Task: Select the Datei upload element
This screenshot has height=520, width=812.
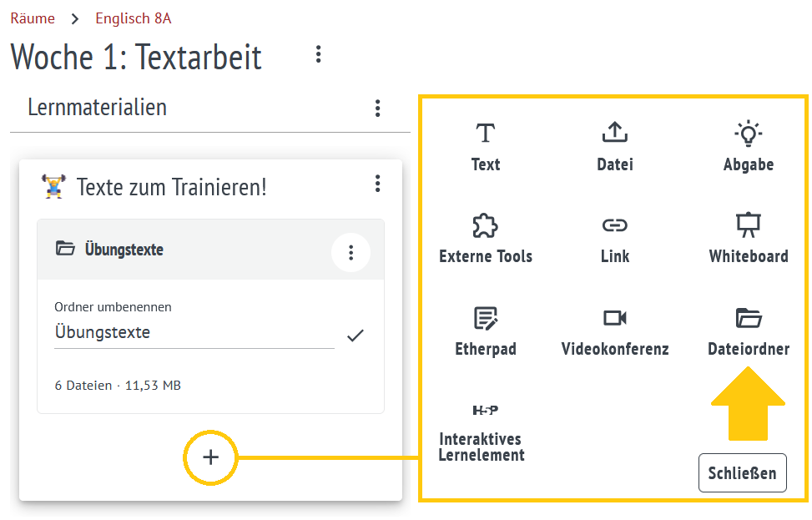Action: pos(614,146)
